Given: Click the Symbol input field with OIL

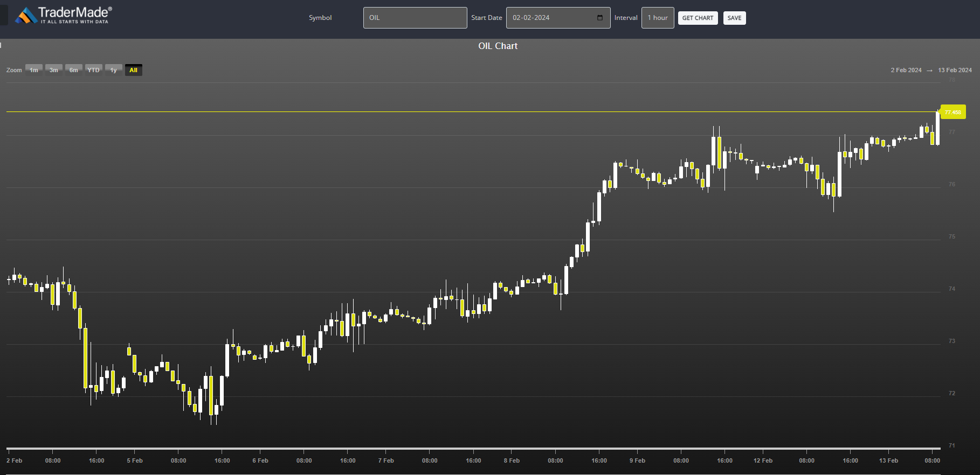Looking at the screenshot, I should [415, 18].
